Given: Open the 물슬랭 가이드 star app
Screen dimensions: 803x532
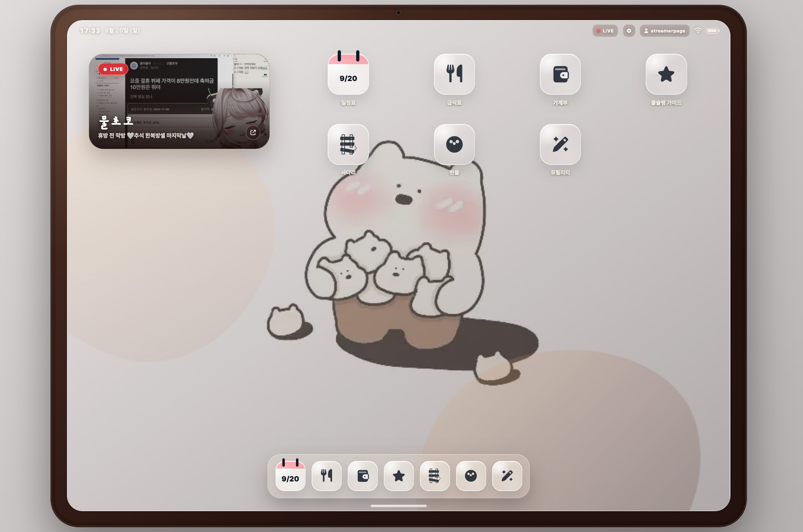Looking at the screenshot, I should click(666, 74).
